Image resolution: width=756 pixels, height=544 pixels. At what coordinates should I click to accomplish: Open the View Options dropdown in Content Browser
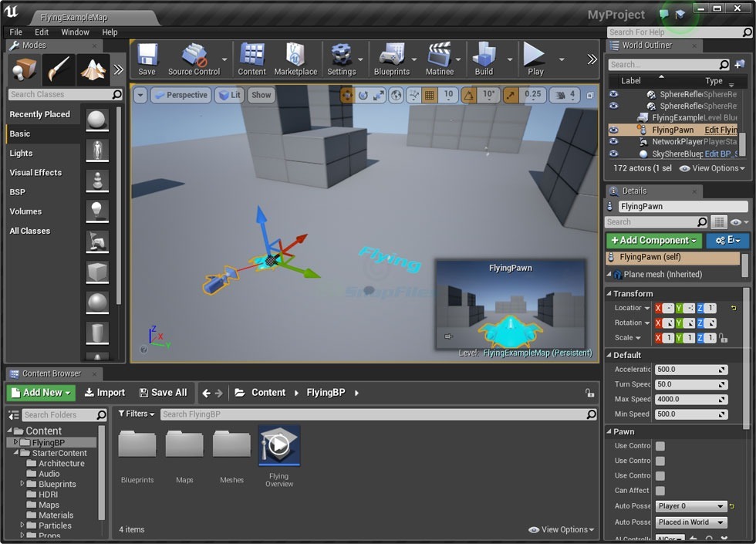point(561,529)
